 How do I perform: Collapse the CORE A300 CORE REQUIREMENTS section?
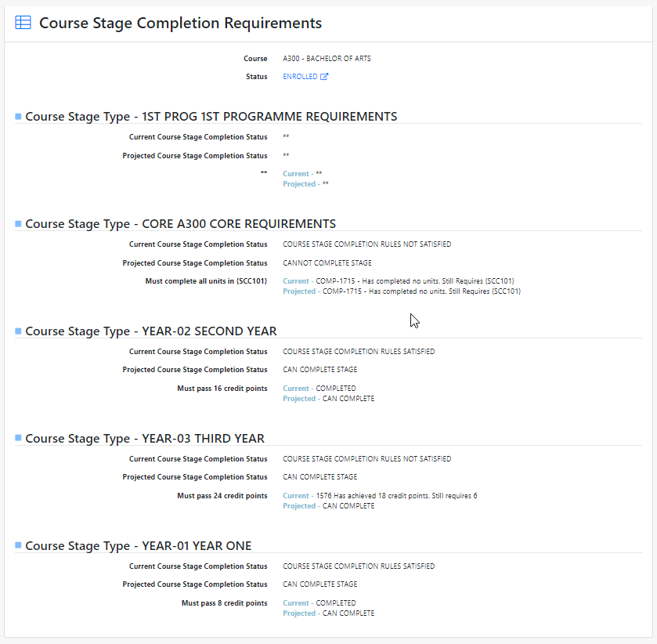[17, 223]
